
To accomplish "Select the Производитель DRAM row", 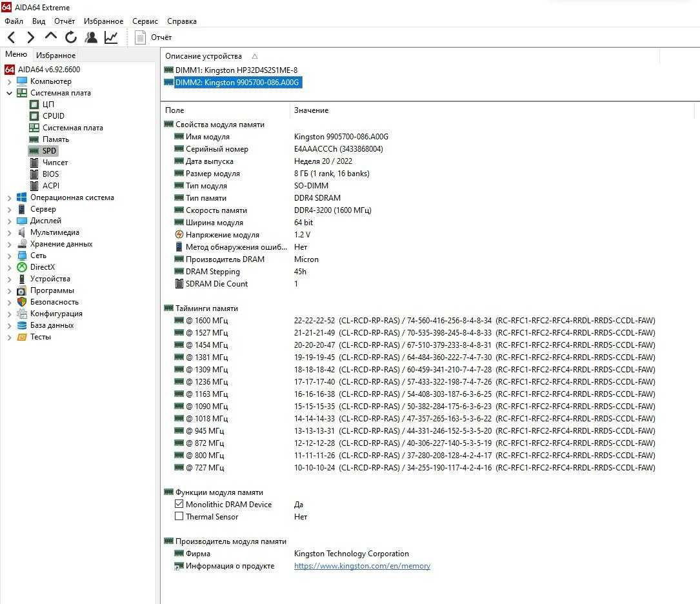I will [246, 259].
